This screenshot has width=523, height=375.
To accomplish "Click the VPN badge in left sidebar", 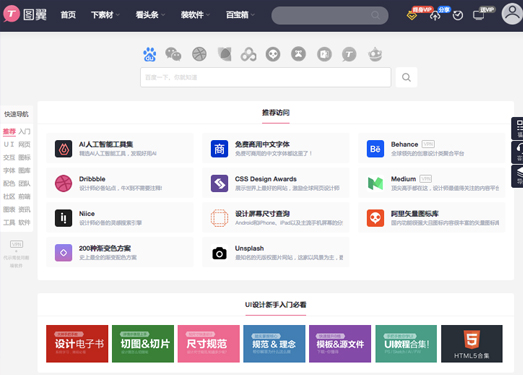I will tap(16, 244).
